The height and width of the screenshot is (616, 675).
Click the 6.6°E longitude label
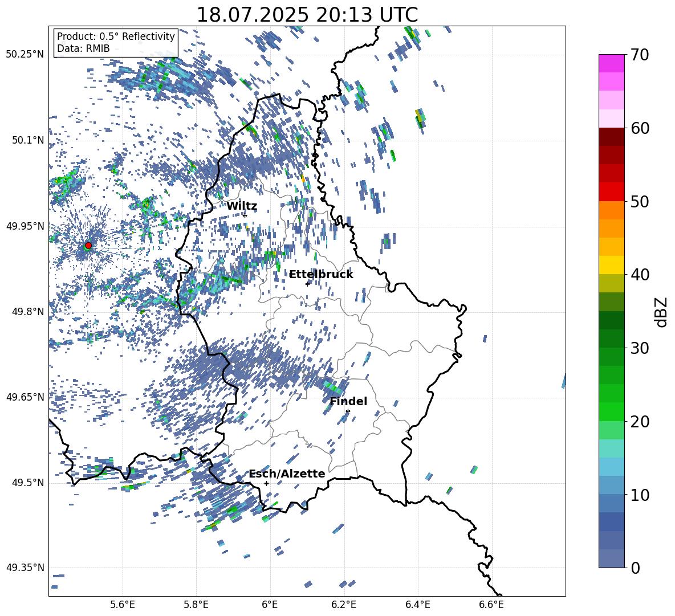(x=491, y=605)
